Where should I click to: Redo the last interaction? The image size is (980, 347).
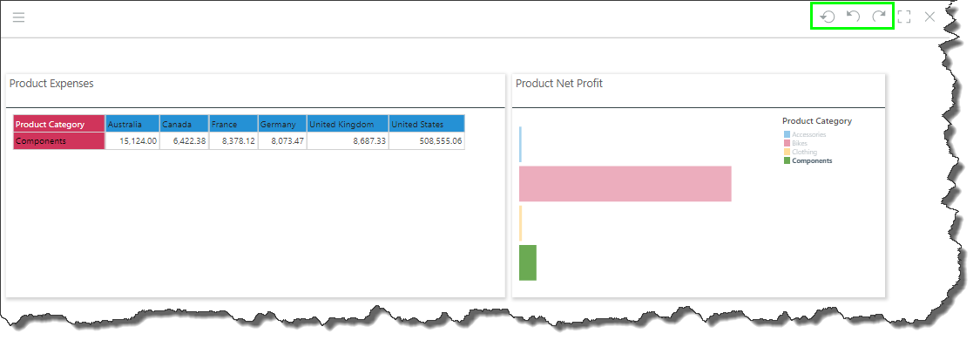pyautogui.click(x=879, y=17)
